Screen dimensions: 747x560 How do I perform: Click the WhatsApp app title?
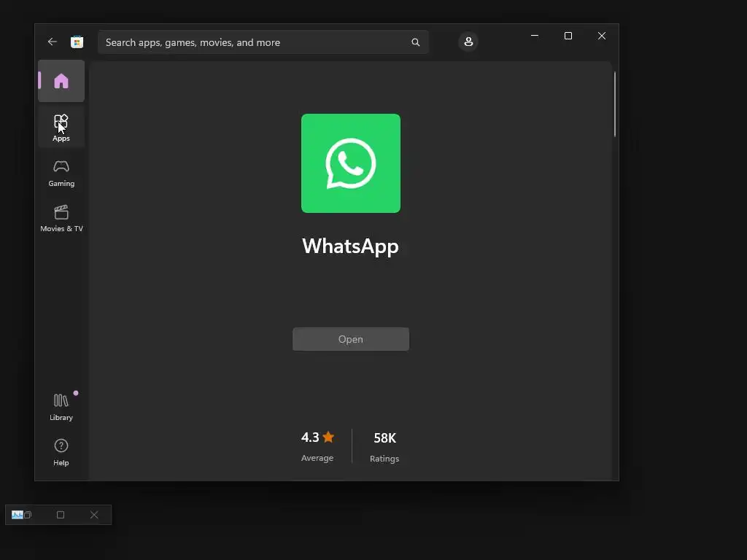click(x=350, y=246)
